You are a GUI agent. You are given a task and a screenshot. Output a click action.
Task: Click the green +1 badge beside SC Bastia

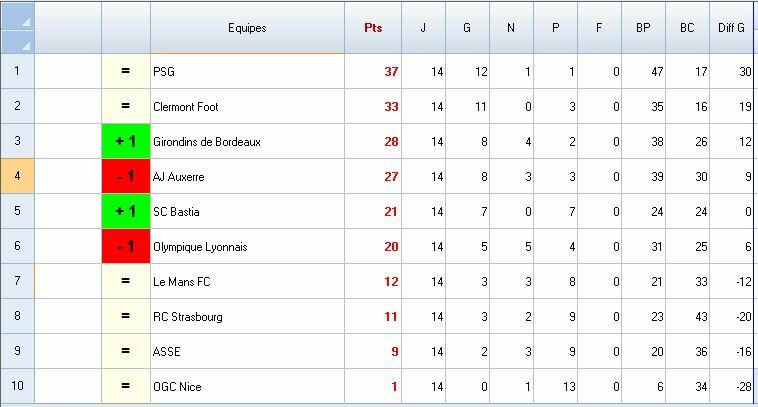[126, 212]
